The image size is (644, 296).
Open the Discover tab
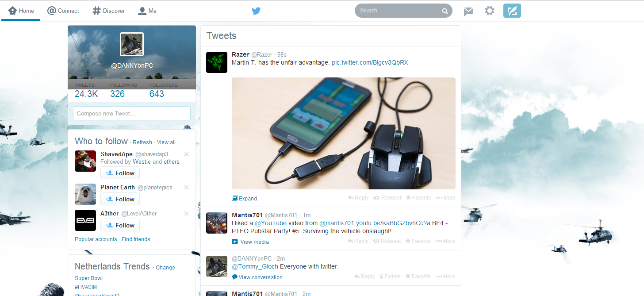(109, 11)
